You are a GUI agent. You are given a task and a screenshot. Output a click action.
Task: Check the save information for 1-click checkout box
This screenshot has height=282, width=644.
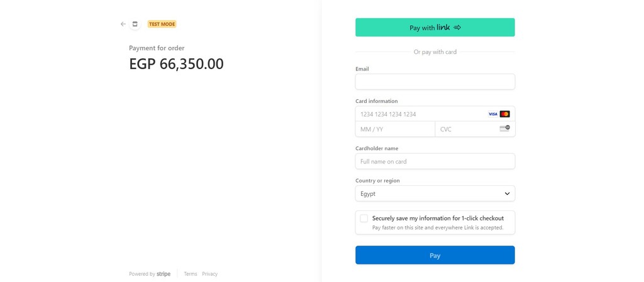(364, 219)
